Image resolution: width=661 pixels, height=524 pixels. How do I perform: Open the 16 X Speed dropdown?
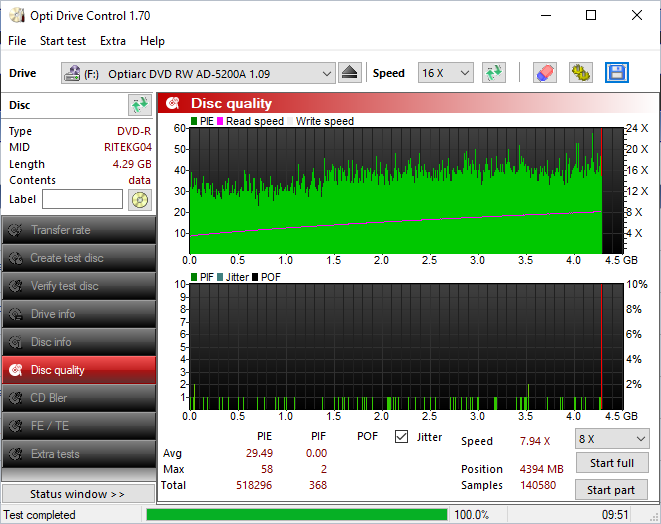click(446, 73)
